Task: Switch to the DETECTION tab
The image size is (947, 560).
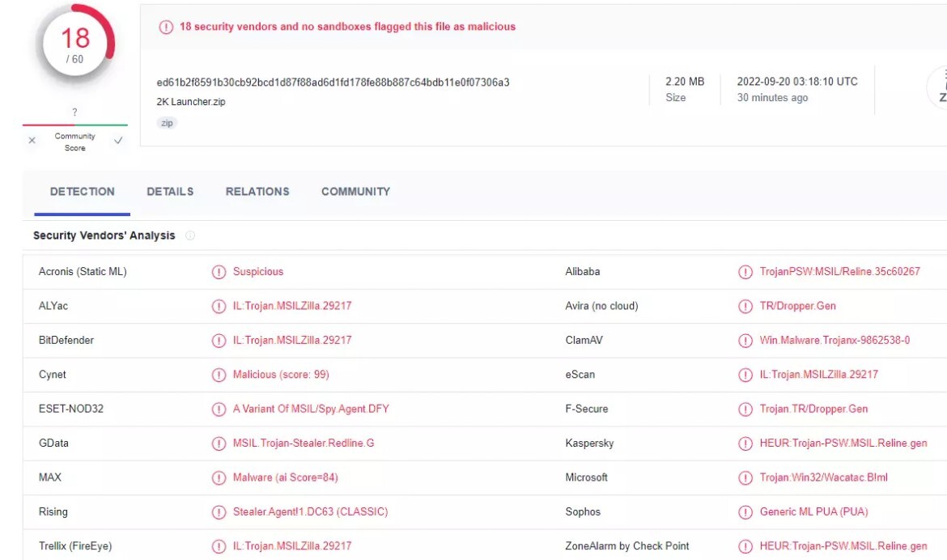Action: (82, 192)
